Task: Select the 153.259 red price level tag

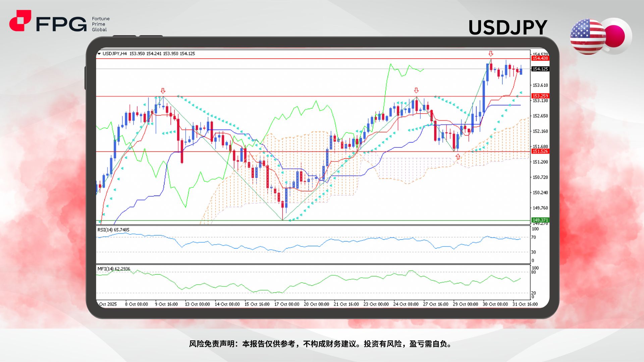Action: (540, 96)
